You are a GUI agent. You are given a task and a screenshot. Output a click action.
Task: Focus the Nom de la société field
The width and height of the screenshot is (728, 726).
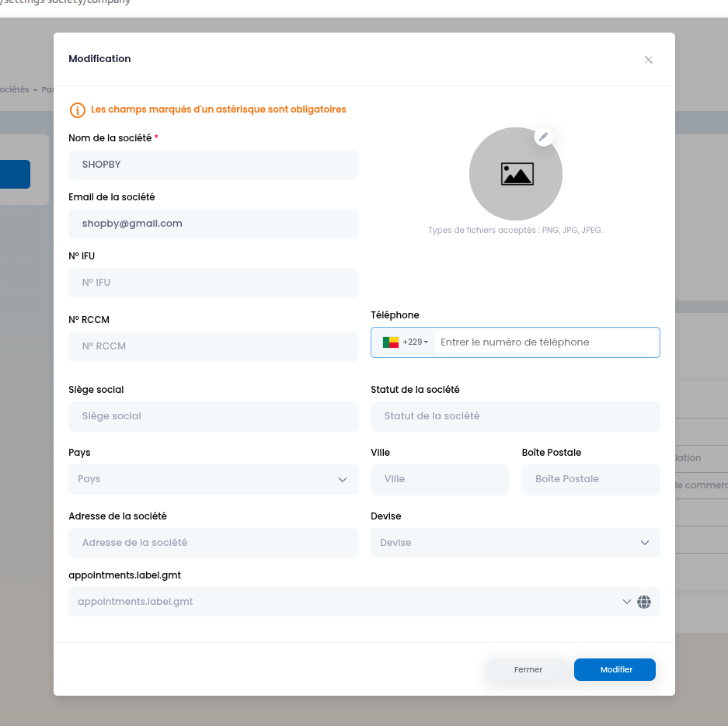coord(213,165)
